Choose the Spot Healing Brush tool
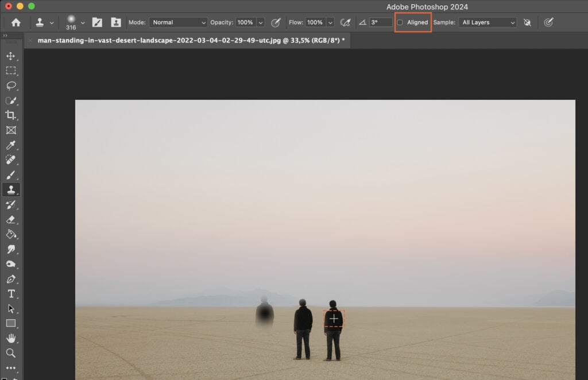Image resolution: width=588 pixels, height=380 pixels. point(12,160)
